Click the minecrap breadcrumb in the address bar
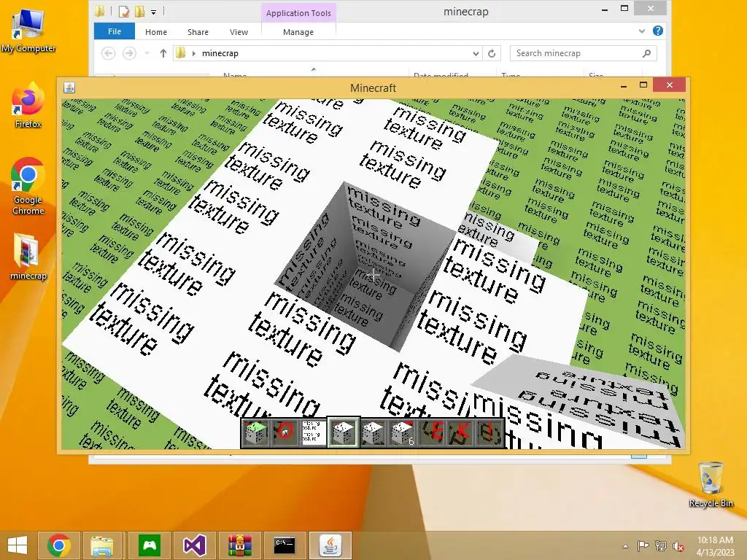The height and width of the screenshot is (560, 747). [x=220, y=53]
